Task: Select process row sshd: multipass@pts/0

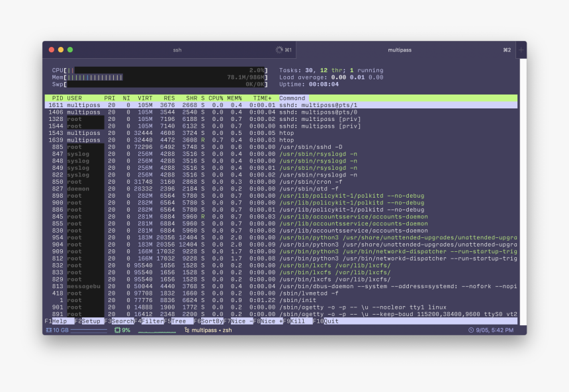Action: click(x=281, y=112)
